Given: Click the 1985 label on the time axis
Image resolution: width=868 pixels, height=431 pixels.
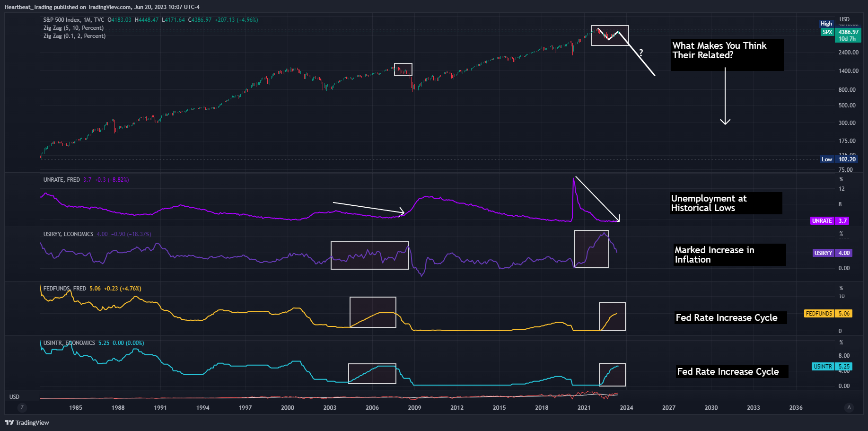Looking at the screenshot, I should coord(76,408).
